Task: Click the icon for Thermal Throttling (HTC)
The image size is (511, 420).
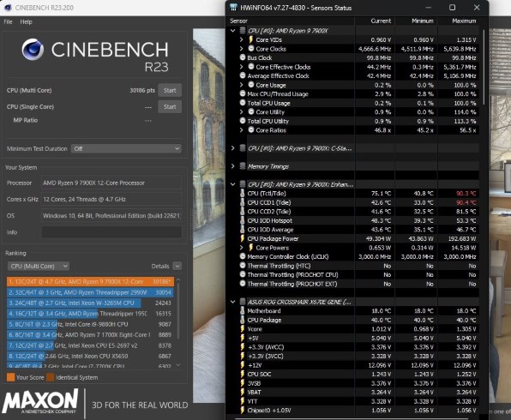Action: pyautogui.click(x=243, y=266)
